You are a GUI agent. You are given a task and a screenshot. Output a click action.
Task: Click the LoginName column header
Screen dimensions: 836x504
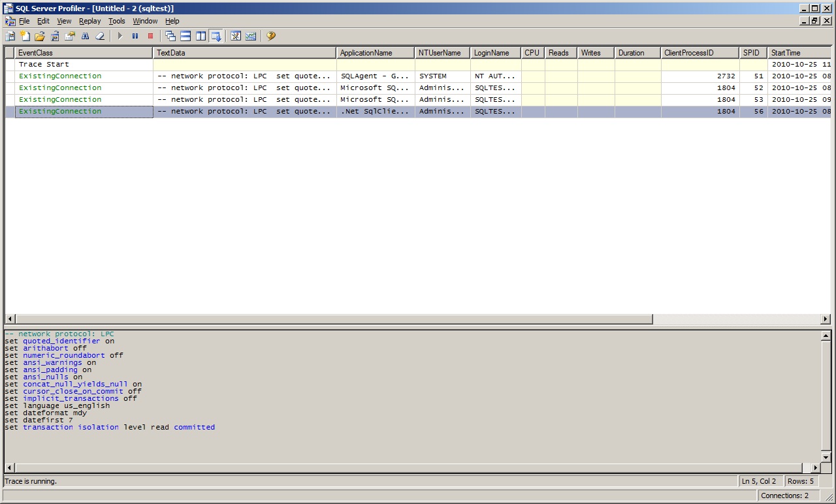click(496, 53)
